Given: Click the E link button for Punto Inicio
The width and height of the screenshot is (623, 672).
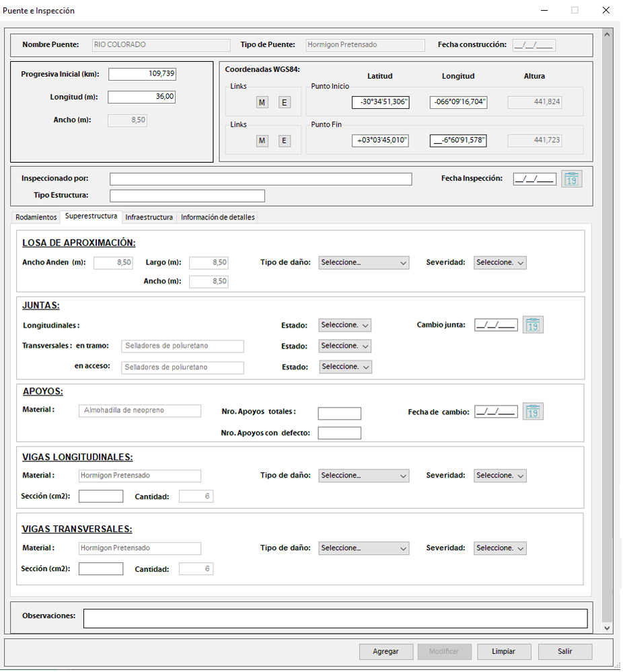Looking at the screenshot, I should tap(284, 102).
